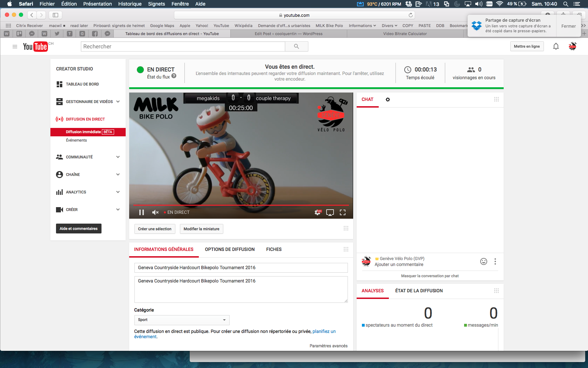588x368 pixels.
Task: Click the red live progress bar
Action: point(241,205)
